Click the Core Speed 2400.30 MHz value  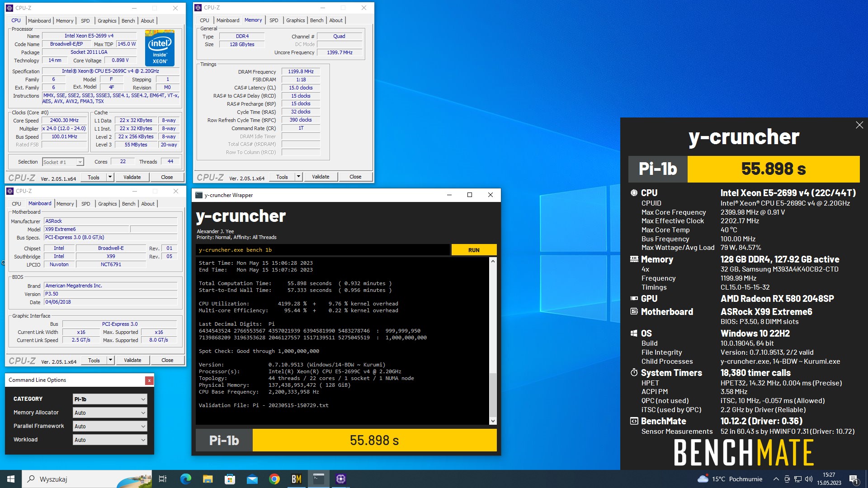pos(64,121)
